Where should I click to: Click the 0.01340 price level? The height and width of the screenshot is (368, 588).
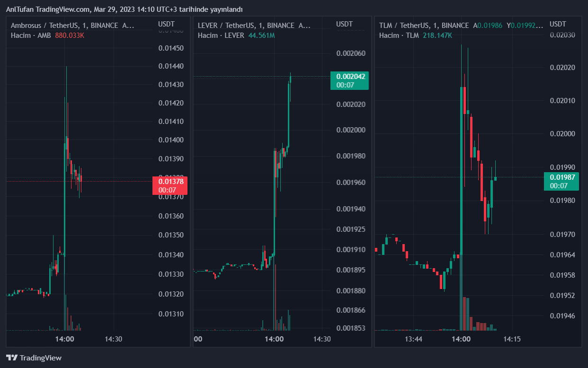[x=171, y=255]
